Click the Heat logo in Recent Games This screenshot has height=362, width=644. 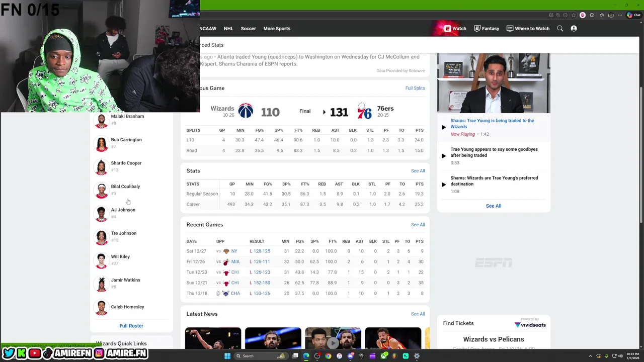tap(226, 261)
